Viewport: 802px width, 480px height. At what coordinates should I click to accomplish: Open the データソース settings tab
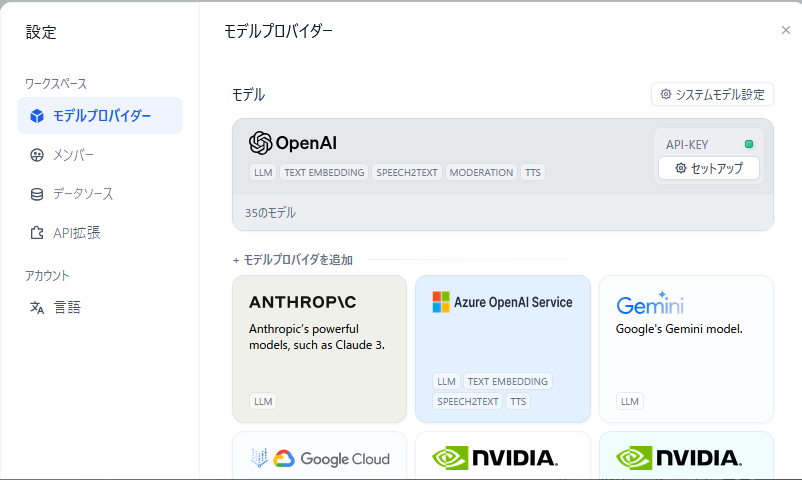click(x=83, y=194)
